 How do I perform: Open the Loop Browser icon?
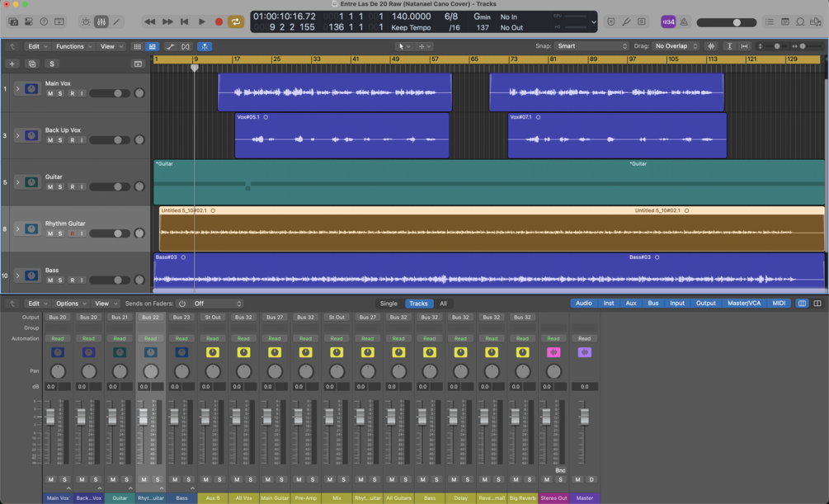tap(800, 21)
